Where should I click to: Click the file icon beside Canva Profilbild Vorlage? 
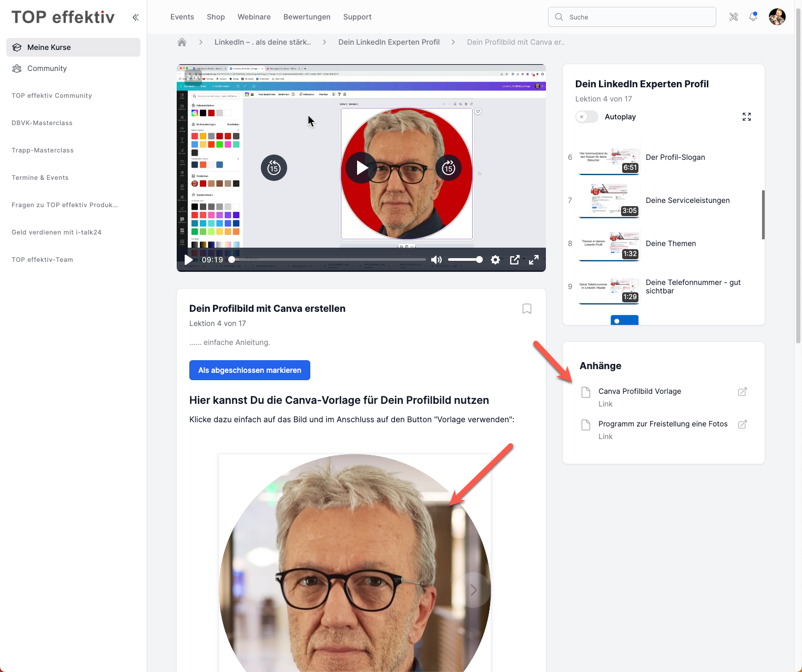click(586, 392)
